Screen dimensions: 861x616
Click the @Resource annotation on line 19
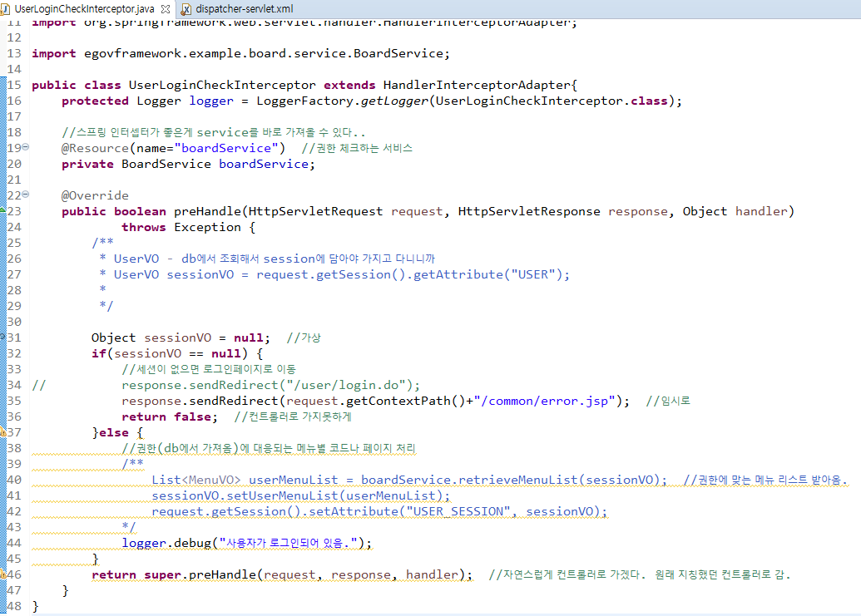(x=95, y=148)
